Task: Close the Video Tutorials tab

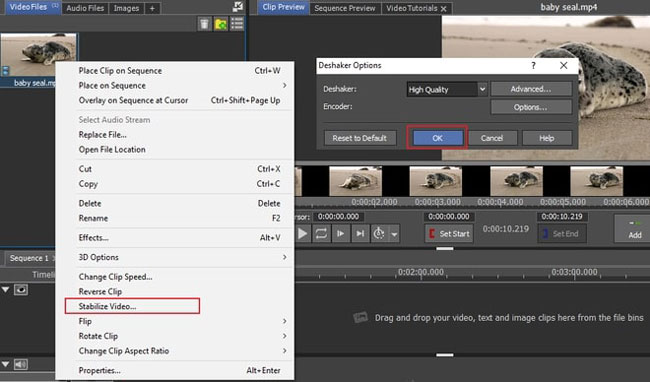Action: (x=444, y=8)
